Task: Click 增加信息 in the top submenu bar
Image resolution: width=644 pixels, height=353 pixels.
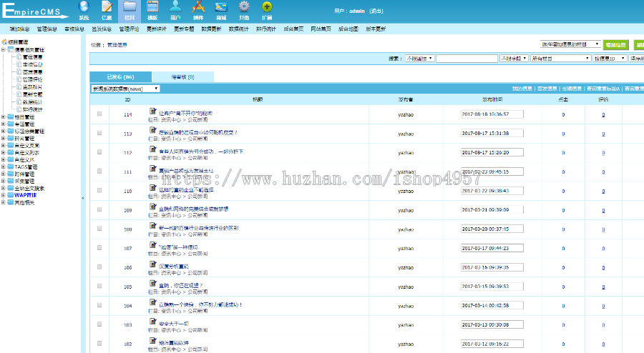Action: 20,29
